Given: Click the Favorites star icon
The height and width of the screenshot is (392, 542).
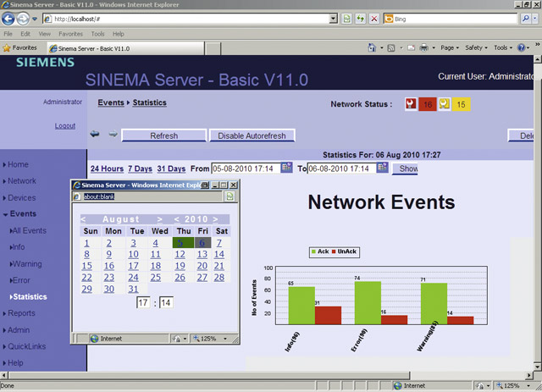Looking at the screenshot, I should click(x=8, y=48).
